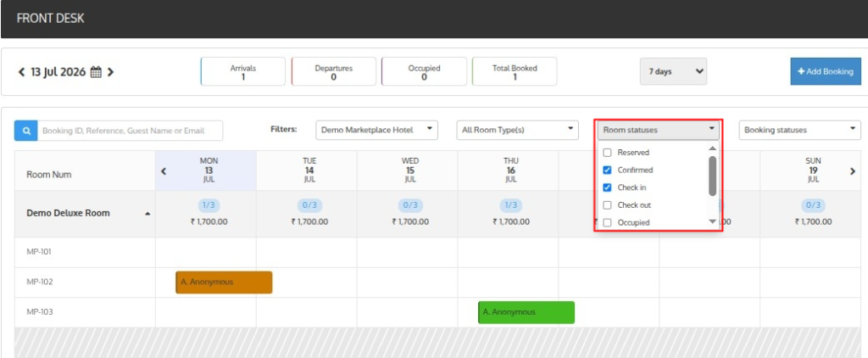Enable the Check out status checkbox
This screenshot has width=868, height=358.
607,205
